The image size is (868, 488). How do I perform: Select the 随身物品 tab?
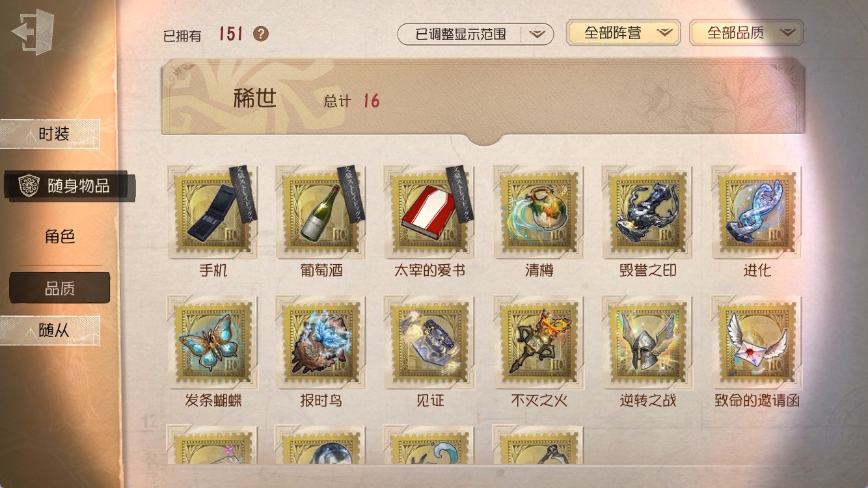click(x=69, y=186)
